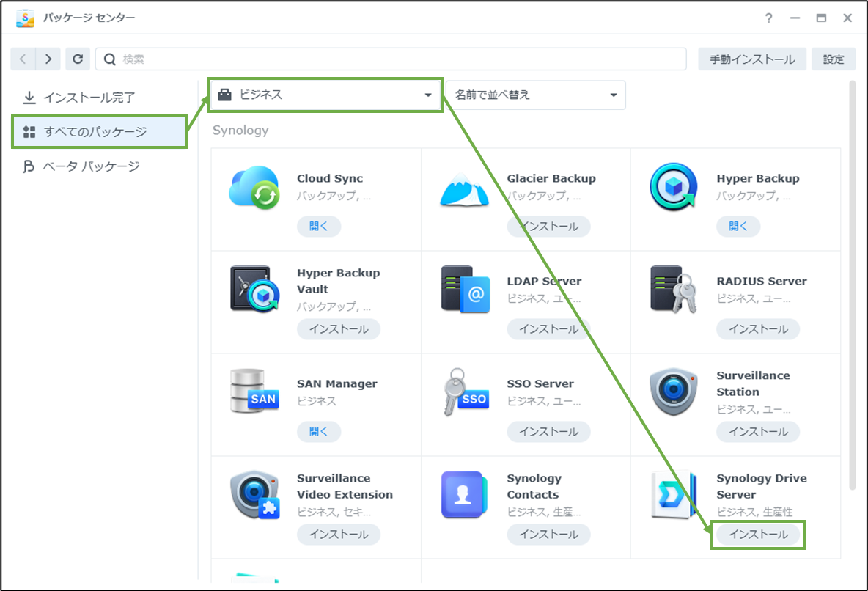Select the ベータ パッケージ sidebar tab
Image resolution: width=868 pixels, height=591 pixels.
coord(100,166)
